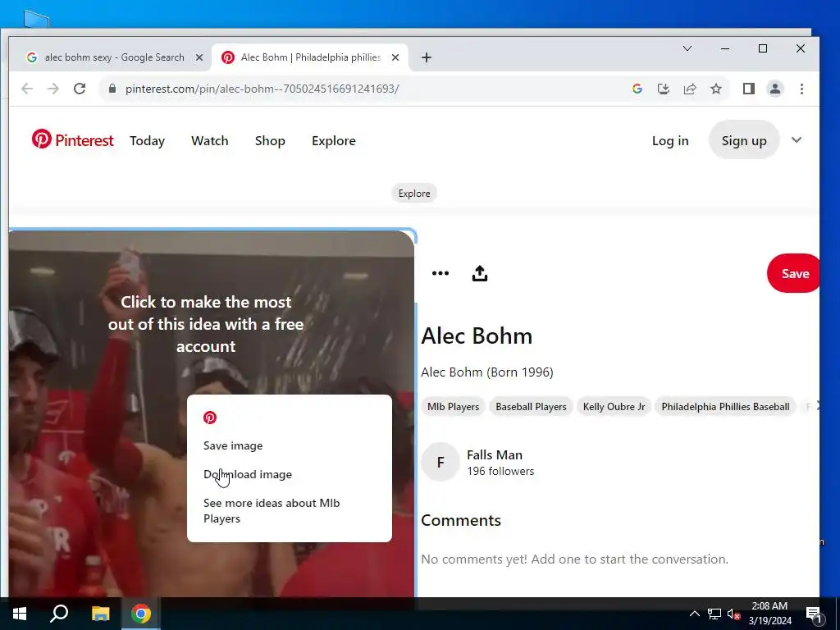Open the tab search chevron in Chrome
Viewport: 840px width, 630px height.
687,48
